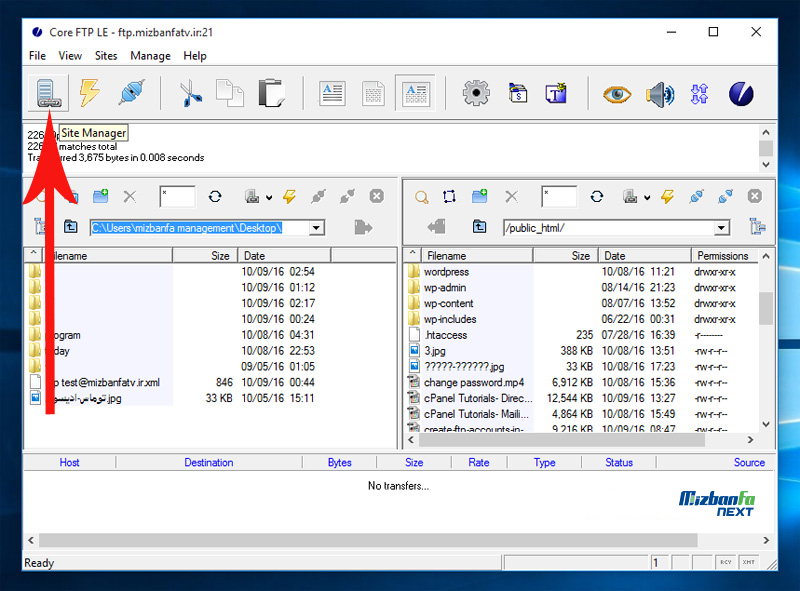Click the Core FTP logo icon in toolbar

click(741, 94)
